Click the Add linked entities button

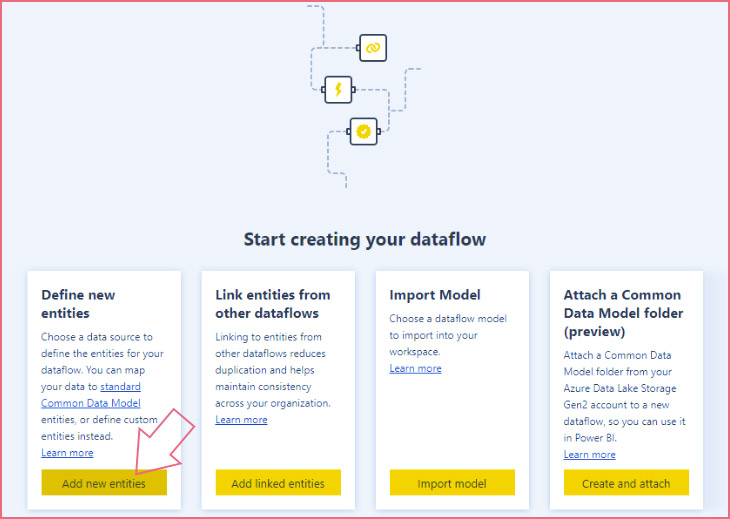point(278,482)
